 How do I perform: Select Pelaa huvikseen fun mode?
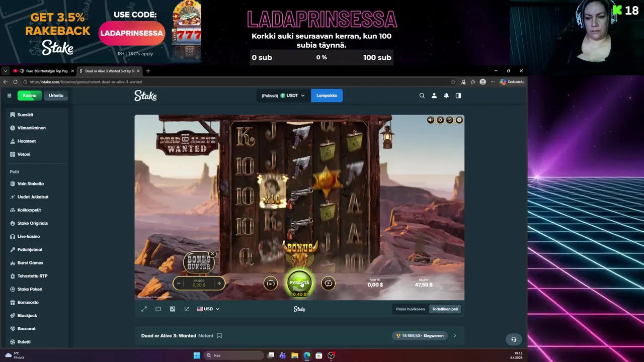(411, 309)
